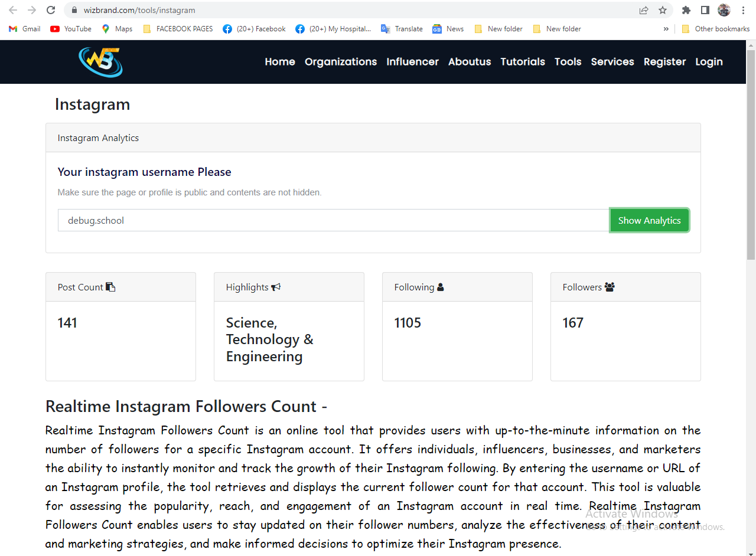Click the vertical page scrollbar thumb

click(751, 153)
